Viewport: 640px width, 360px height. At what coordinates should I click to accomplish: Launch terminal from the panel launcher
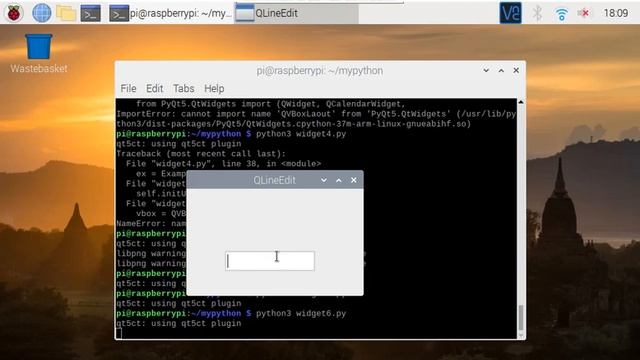[91, 13]
